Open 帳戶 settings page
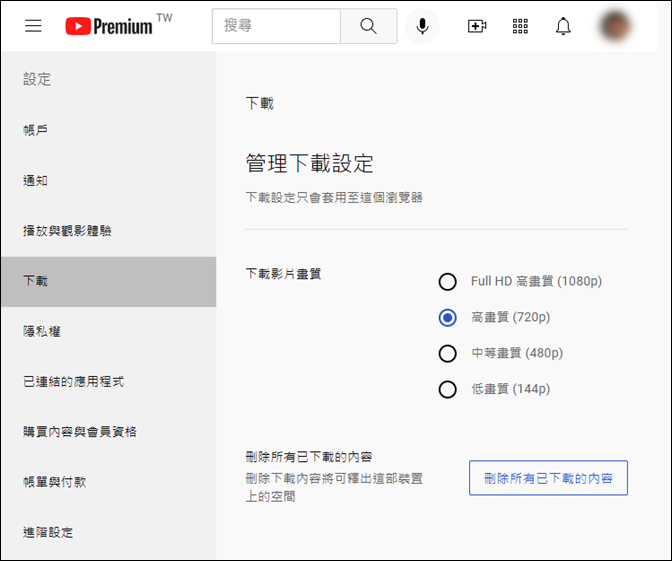The image size is (672, 561). point(109,130)
